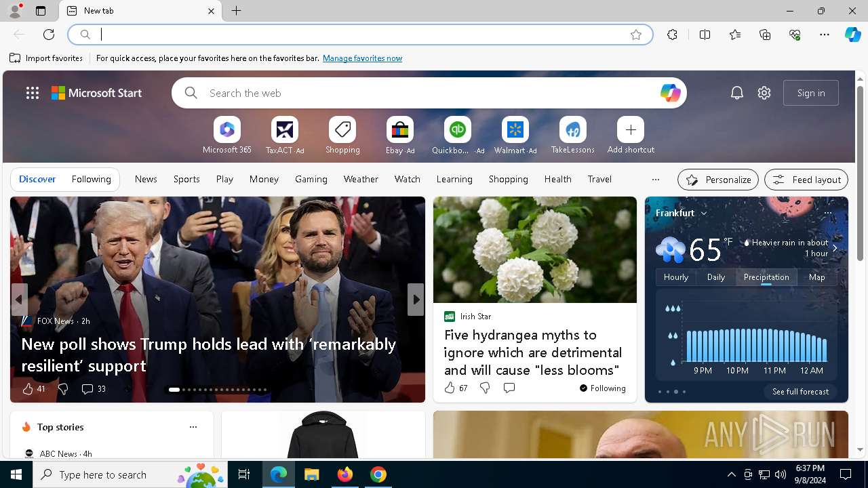Click the Personalize button
The image size is (868, 488).
[x=718, y=180]
